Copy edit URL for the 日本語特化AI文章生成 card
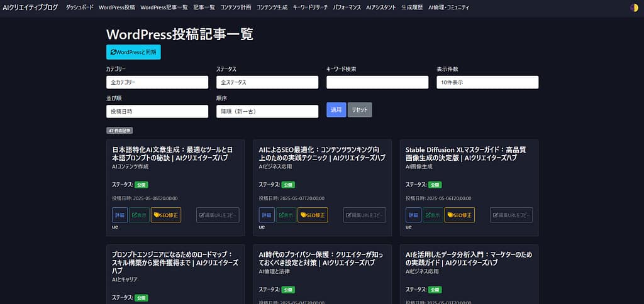 pyautogui.click(x=218, y=215)
